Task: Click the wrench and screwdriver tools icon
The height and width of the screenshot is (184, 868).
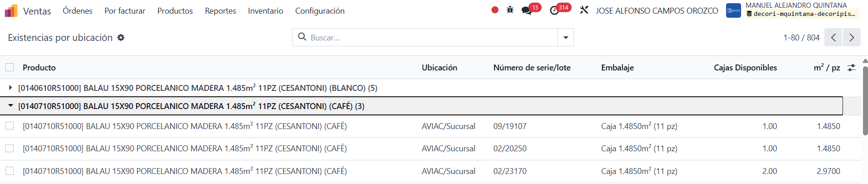Action: pos(584,10)
